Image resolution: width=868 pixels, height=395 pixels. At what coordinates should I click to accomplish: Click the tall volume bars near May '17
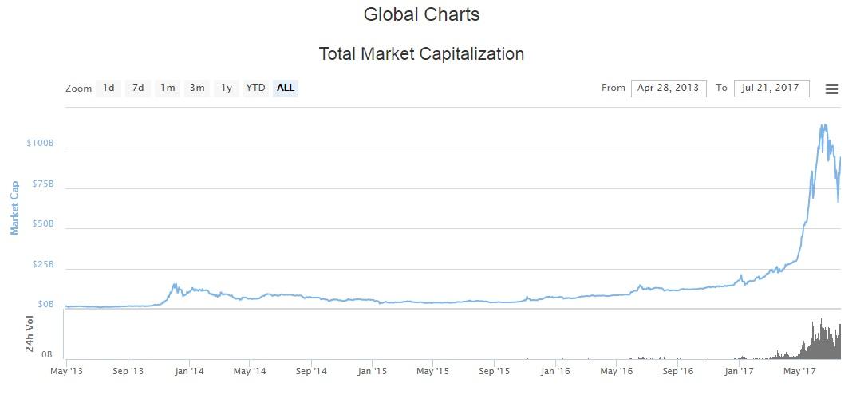tap(820, 338)
